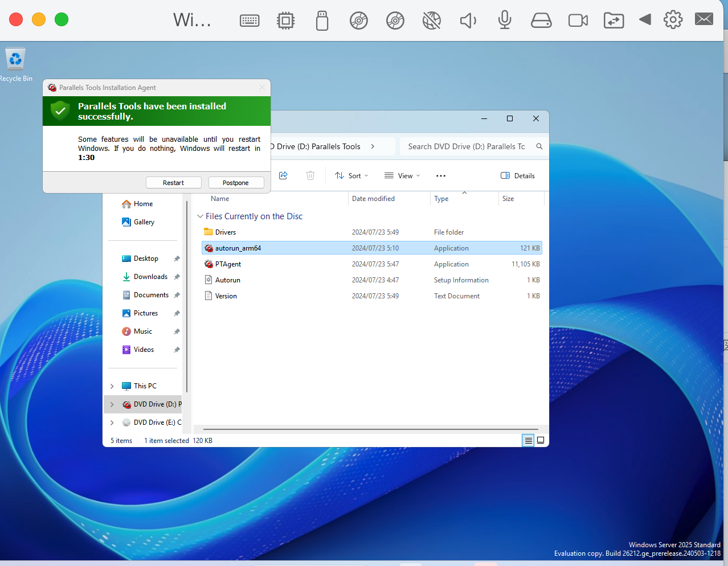This screenshot has width=728, height=566.
Task: Click the macOS green fullscreen button
Action: [62, 19]
